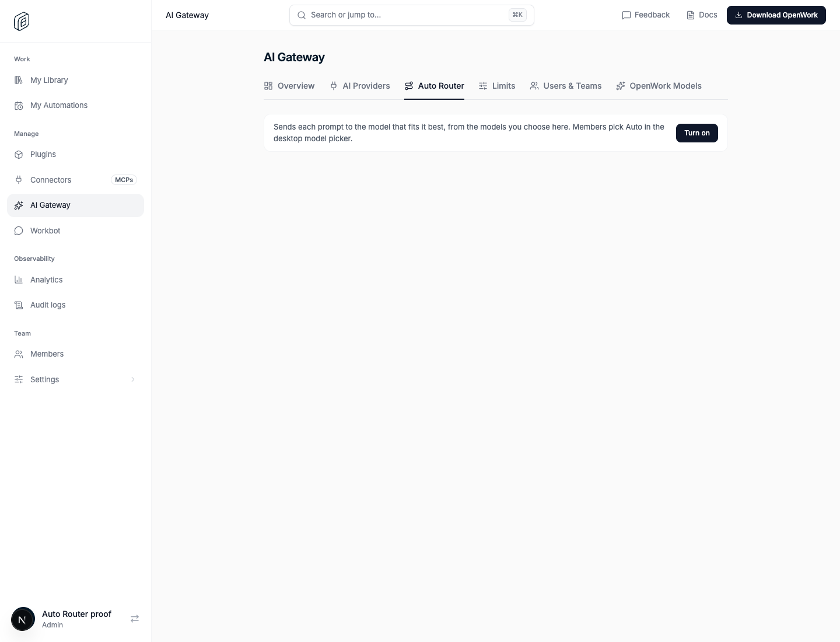The image size is (840, 642).
Task: Click Download OpenWork button
Action: [776, 15]
